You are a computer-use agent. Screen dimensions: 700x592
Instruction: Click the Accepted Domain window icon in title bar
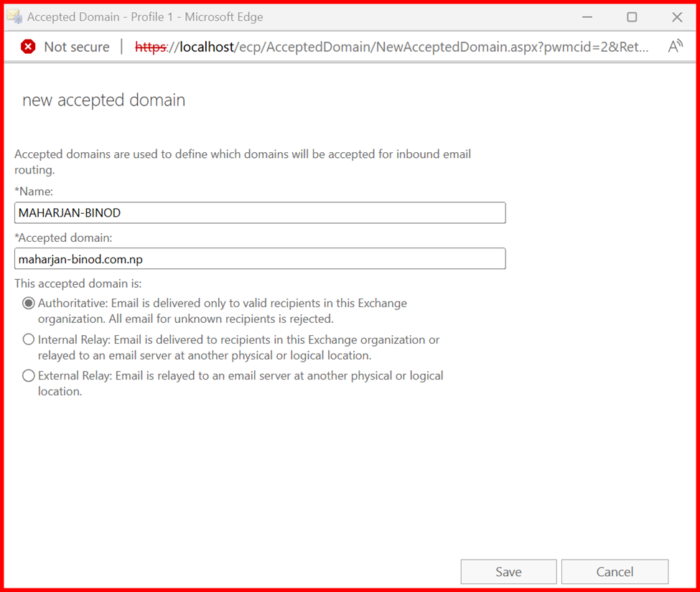[14, 17]
